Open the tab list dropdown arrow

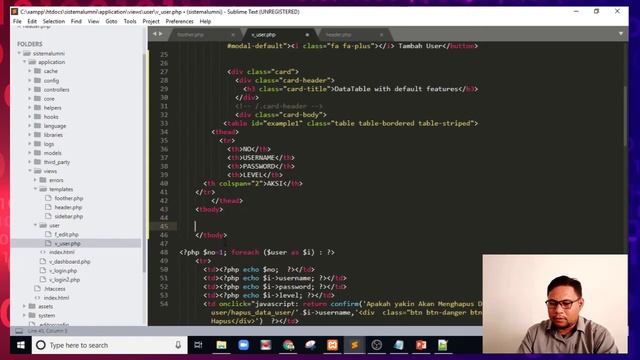click(621, 33)
